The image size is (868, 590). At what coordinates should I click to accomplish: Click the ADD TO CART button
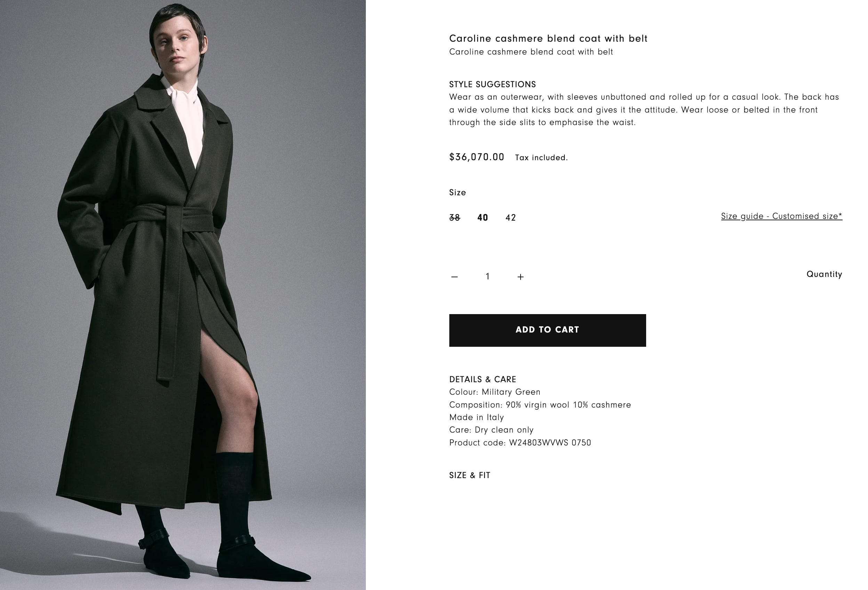coord(547,330)
